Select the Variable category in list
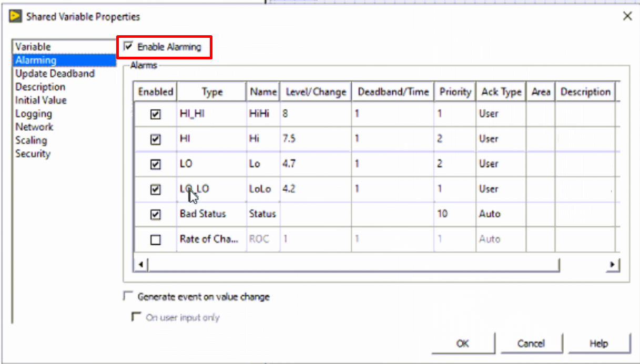 click(x=33, y=47)
